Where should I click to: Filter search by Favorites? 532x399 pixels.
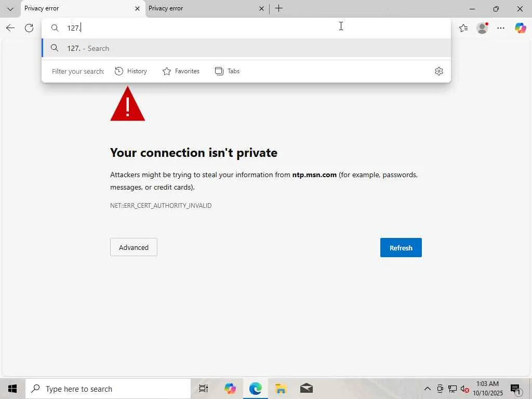(x=181, y=71)
